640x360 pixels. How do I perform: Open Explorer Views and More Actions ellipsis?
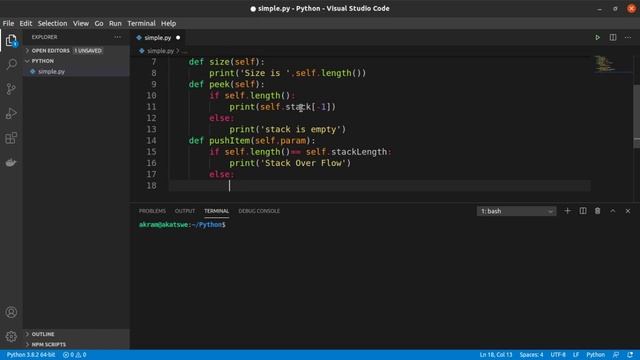[x=118, y=37]
